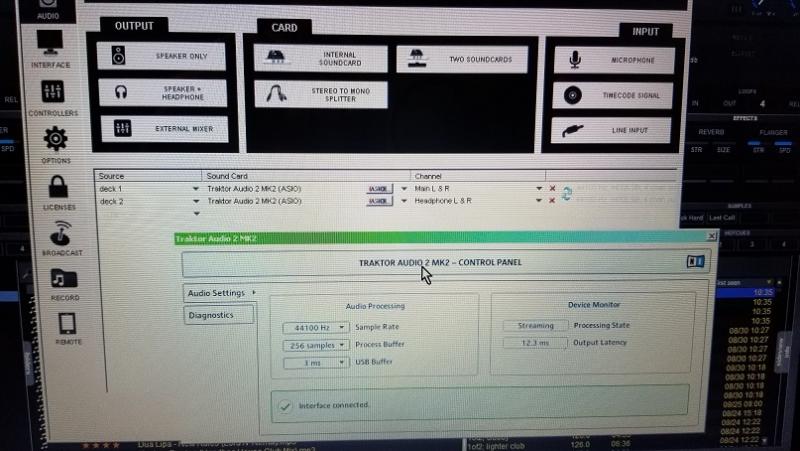Open the empty third row source dropdown
The width and height of the screenshot is (800, 451).
pyautogui.click(x=196, y=214)
